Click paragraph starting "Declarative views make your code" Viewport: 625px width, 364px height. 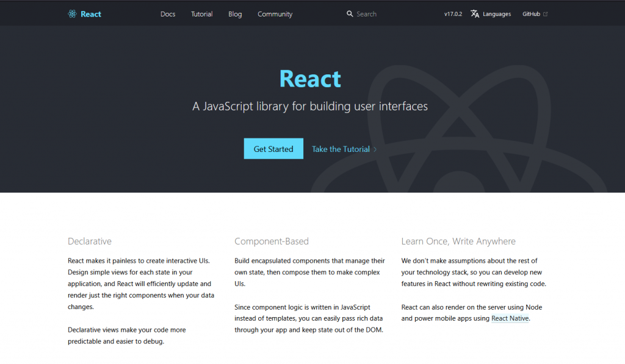pos(127,335)
